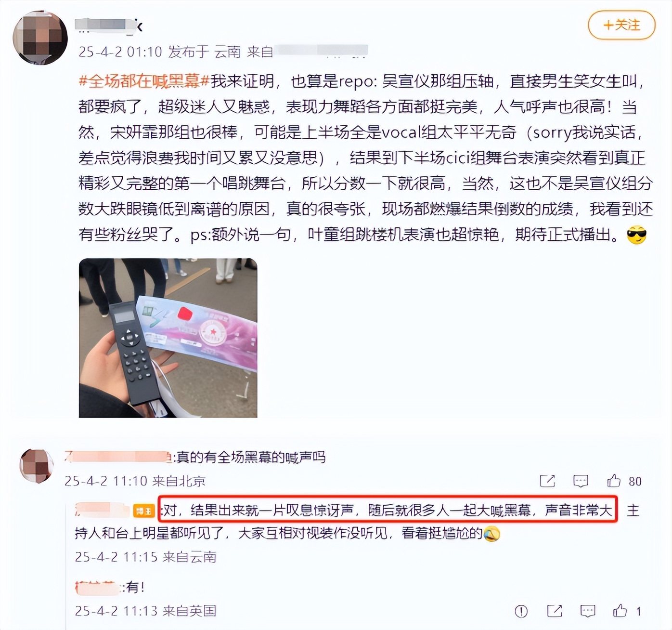The height and width of the screenshot is (630, 672).
Task: Open the remote control and ticket photo
Action: coord(168,338)
